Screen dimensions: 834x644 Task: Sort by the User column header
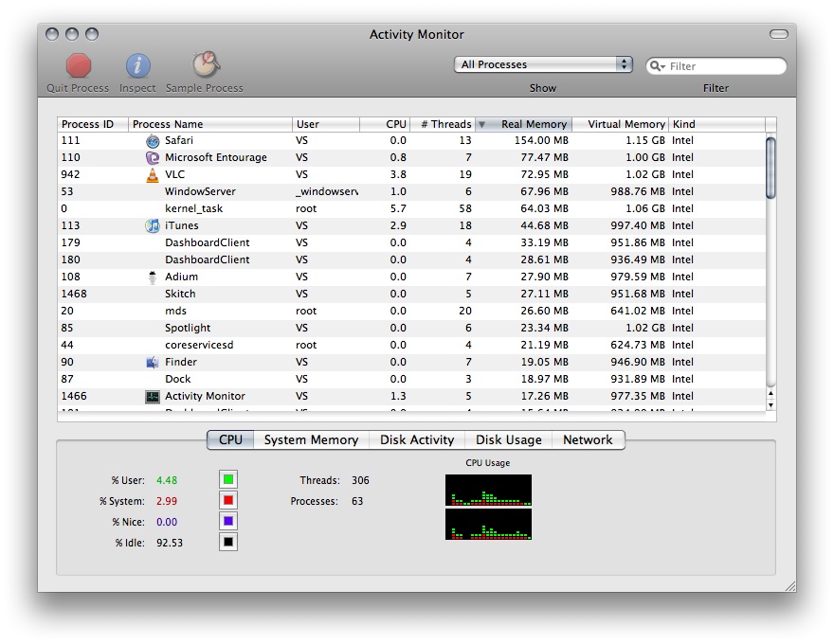(325, 124)
